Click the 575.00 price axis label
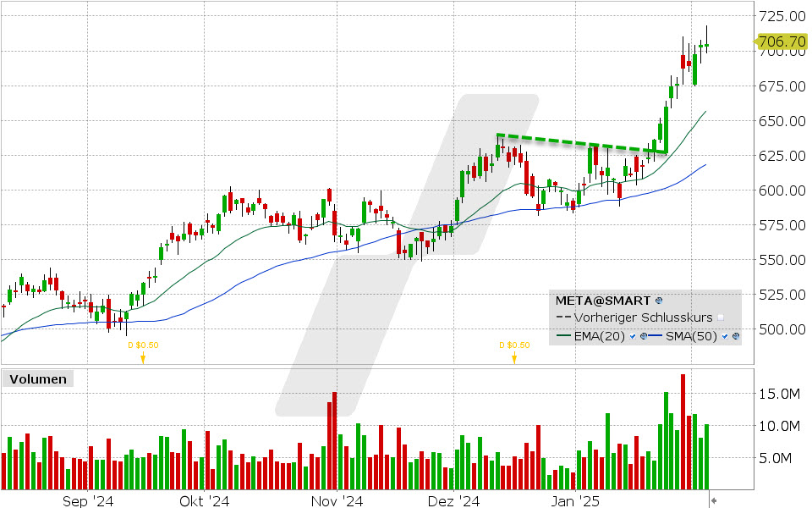The height and width of the screenshot is (508, 812). (782, 225)
